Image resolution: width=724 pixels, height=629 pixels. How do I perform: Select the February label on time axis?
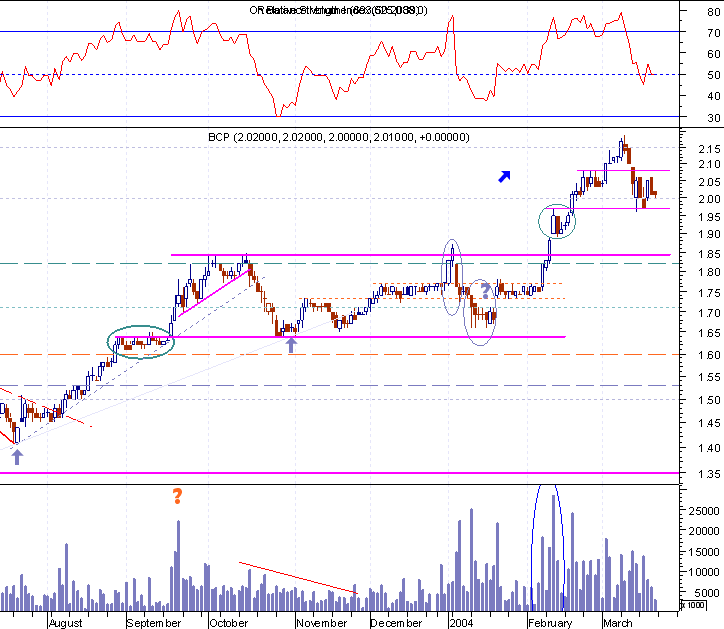pyautogui.click(x=550, y=623)
